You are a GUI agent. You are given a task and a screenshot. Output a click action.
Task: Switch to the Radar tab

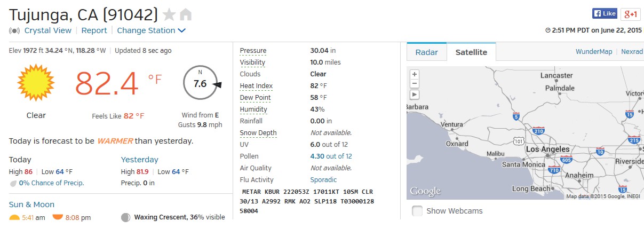tap(426, 52)
